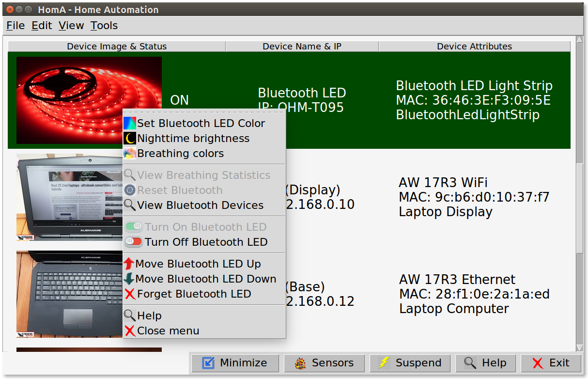Click the red LED strip device image
The height and width of the screenshot is (379, 588).
pyautogui.click(x=89, y=100)
